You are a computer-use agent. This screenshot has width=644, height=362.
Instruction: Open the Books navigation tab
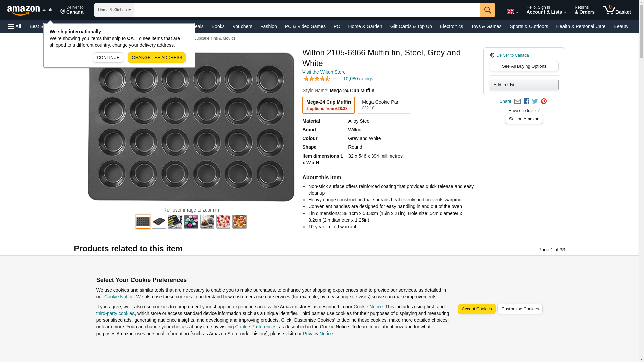coord(218,26)
